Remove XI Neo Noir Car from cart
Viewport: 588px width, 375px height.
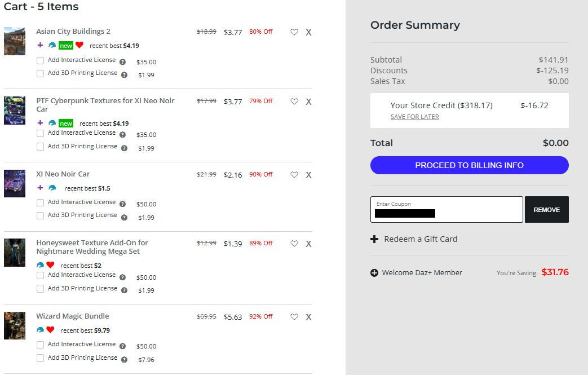(x=308, y=175)
